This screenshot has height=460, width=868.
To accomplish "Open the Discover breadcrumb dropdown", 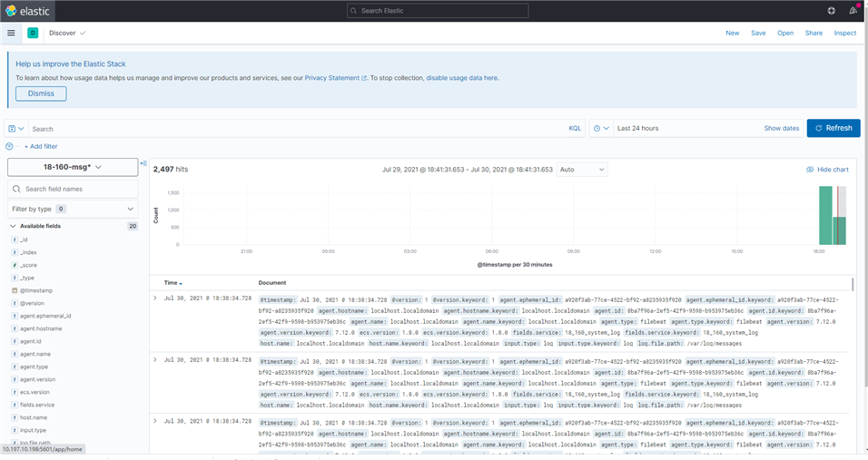I will [67, 34].
